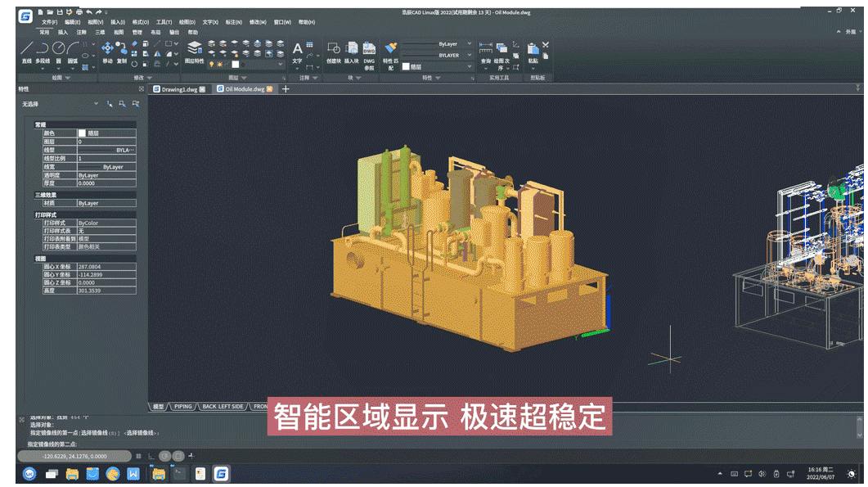The image size is (868, 487).
Task: Open the 文件(F) menu
Action: click(x=49, y=22)
